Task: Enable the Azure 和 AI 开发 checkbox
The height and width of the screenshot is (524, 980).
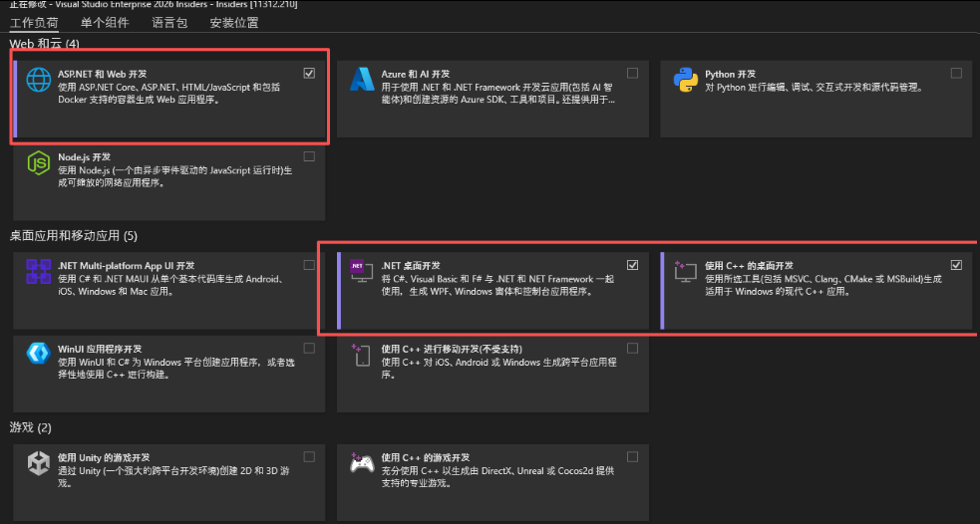Action: pyautogui.click(x=632, y=73)
